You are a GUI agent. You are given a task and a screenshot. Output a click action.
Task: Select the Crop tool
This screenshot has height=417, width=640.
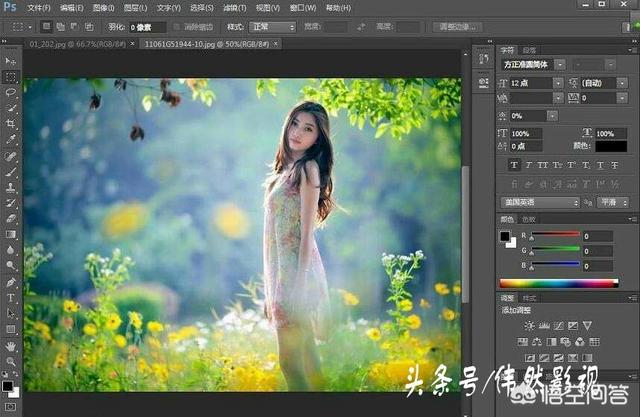pos(10,123)
